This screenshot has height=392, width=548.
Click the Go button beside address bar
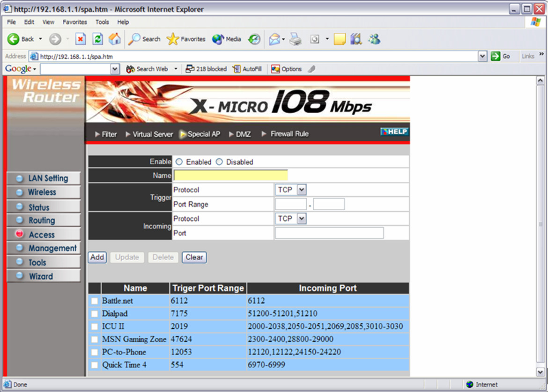[x=501, y=56]
